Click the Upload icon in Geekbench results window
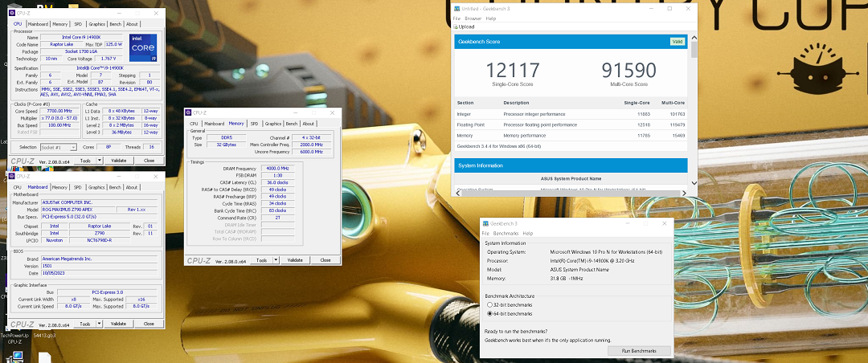Image resolution: width=868 pixels, height=363 pixels. click(456, 27)
